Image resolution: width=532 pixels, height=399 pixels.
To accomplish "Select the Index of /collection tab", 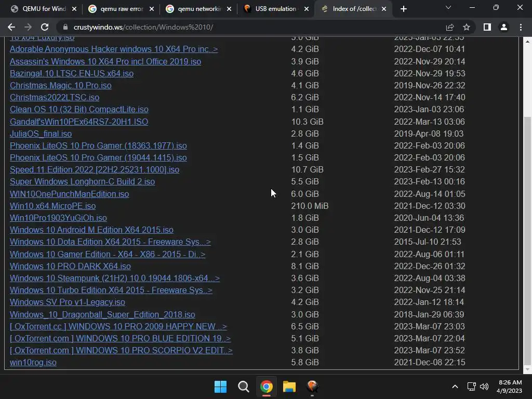I will point(353,9).
